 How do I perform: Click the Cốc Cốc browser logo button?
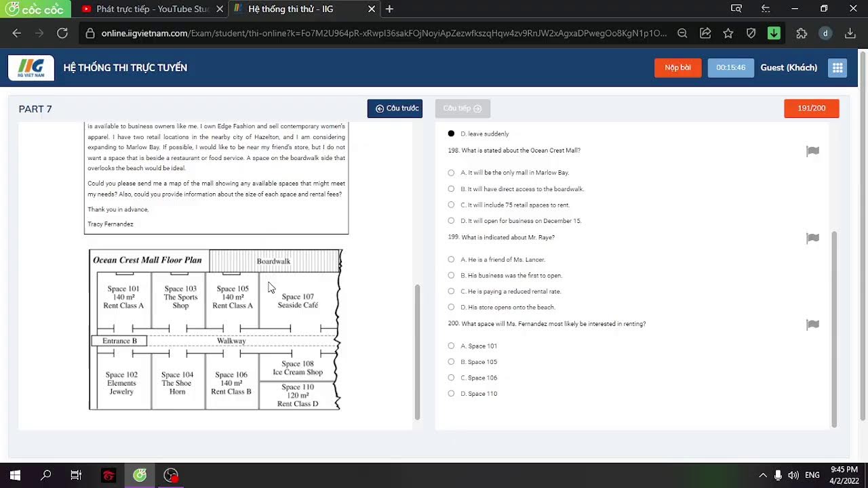tap(35, 9)
